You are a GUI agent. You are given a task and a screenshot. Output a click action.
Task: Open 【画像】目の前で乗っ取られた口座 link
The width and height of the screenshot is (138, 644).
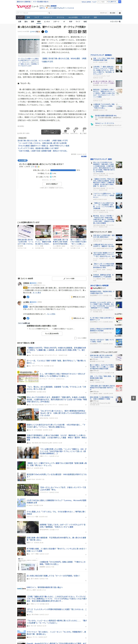coord(64,60)
